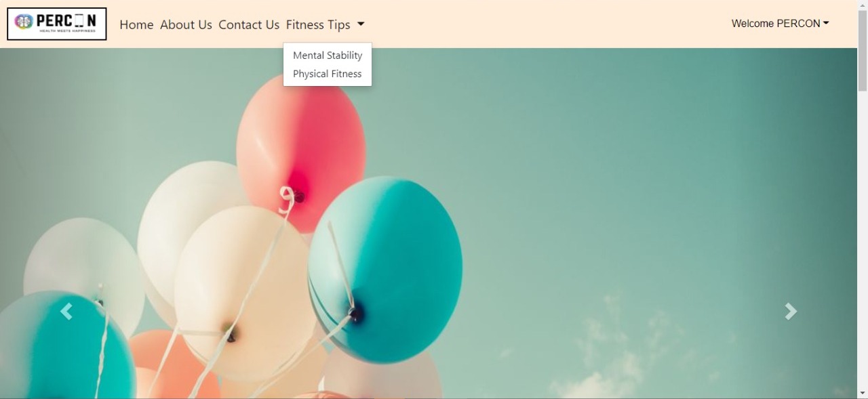Viewport: 868px width, 399px height.
Task: Click the PERCON logo in the navbar
Action: 57,24
